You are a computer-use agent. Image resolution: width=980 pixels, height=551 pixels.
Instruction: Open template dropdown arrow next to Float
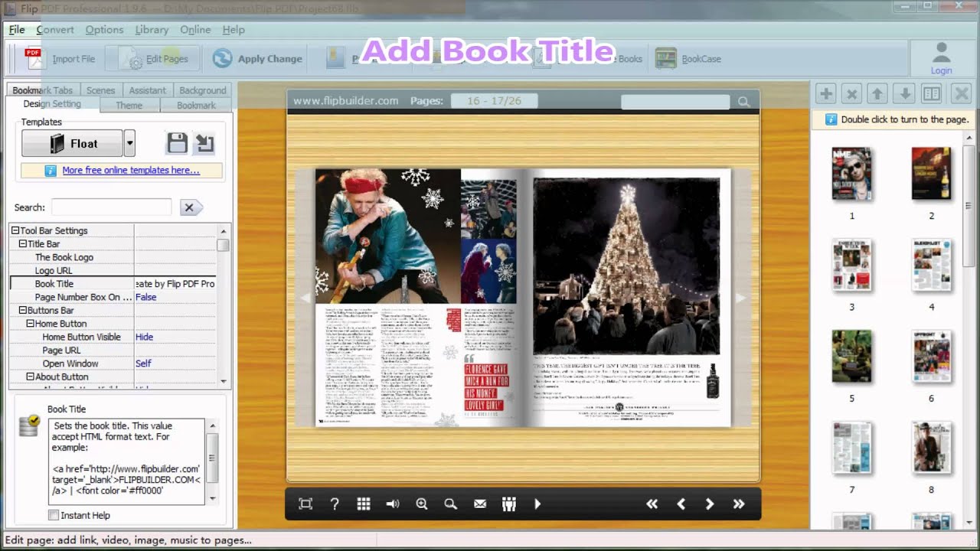(x=129, y=143)
